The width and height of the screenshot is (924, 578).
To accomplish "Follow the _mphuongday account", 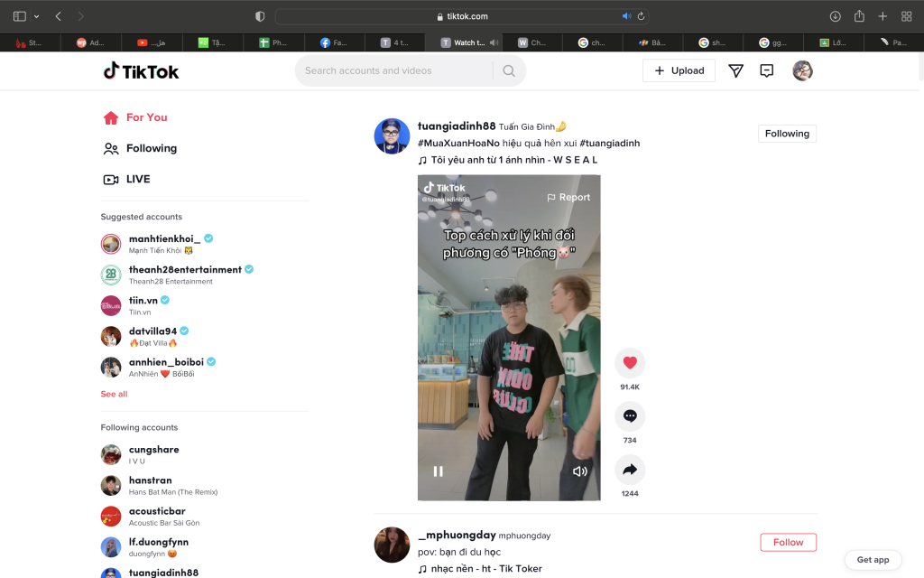I will click(x=789, y=543).
